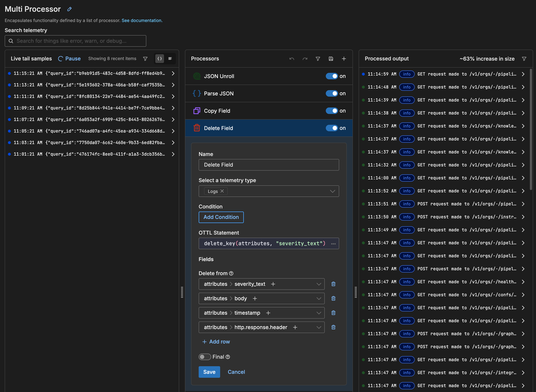Edit the Multi Processor title with the pencil

pyautogui.click(x=69, y=9)
